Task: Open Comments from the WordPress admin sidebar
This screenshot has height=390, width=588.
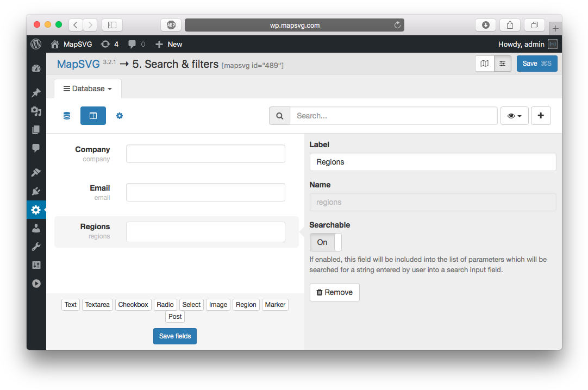Action: (36, 148)
